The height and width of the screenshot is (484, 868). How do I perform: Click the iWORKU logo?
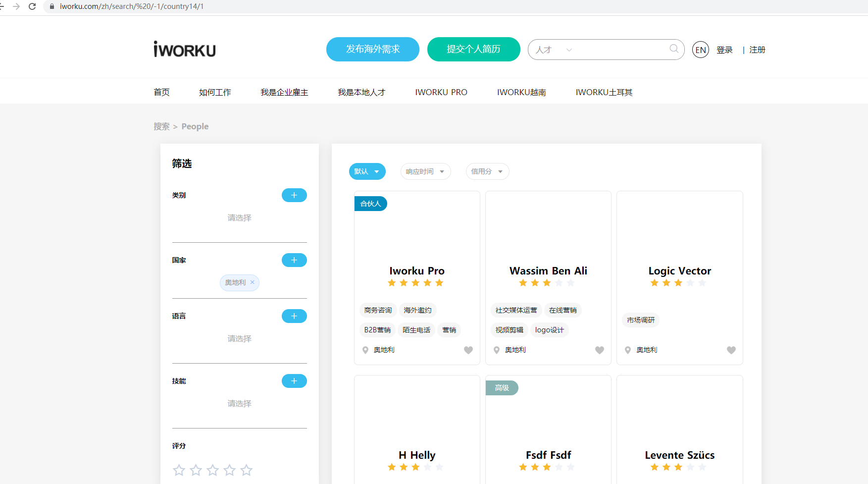184,49
